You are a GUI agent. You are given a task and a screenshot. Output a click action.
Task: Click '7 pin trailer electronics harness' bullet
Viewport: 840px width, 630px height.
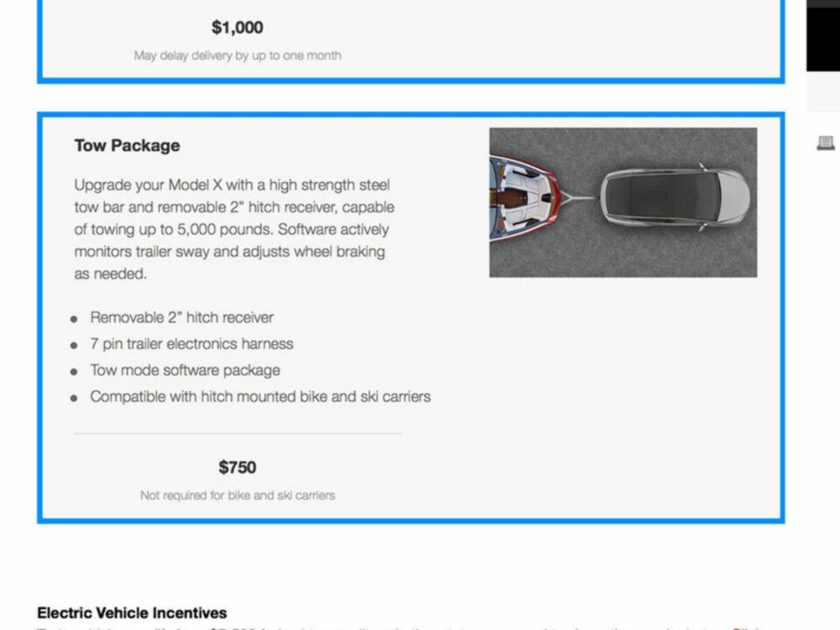tap(192, 343)
